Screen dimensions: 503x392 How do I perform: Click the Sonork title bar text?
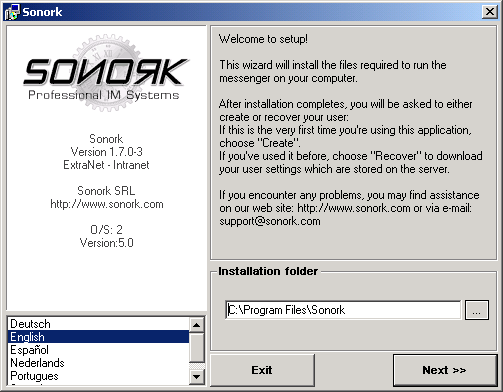tap(42, 12)
